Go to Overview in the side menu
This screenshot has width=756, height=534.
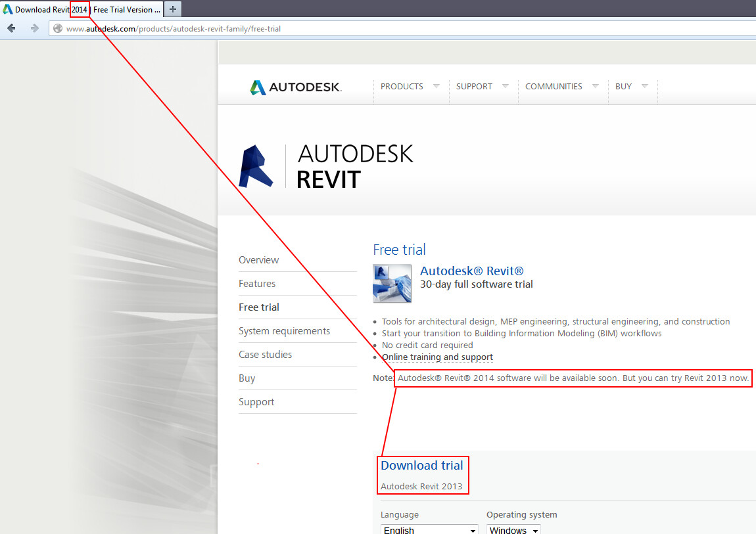point(258,260)
